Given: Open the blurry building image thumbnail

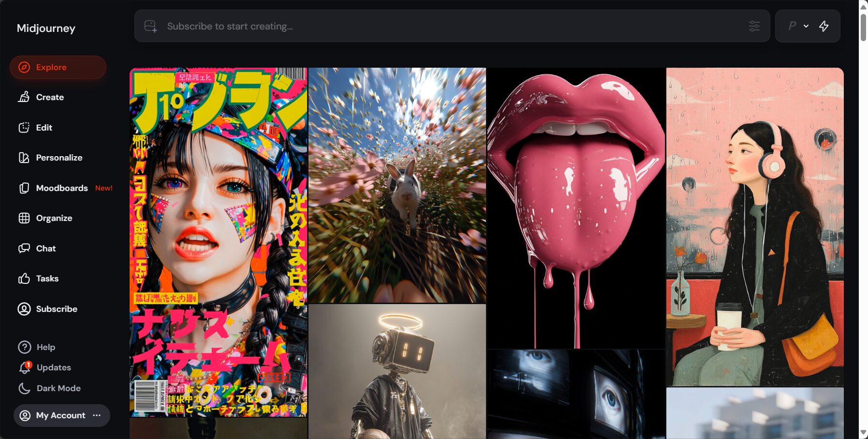Looking at the screenshot, I should (755, 413).
